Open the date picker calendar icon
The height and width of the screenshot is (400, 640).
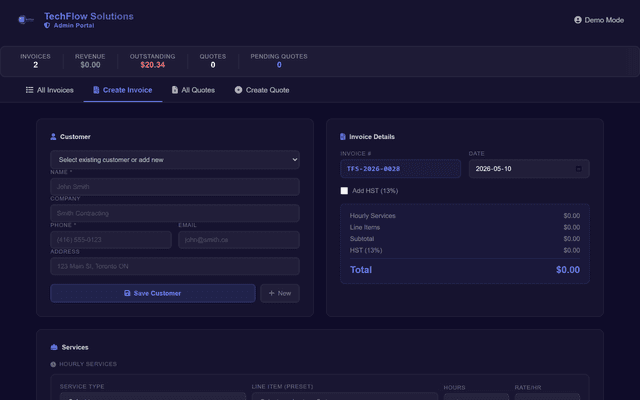tap(578, 169)
